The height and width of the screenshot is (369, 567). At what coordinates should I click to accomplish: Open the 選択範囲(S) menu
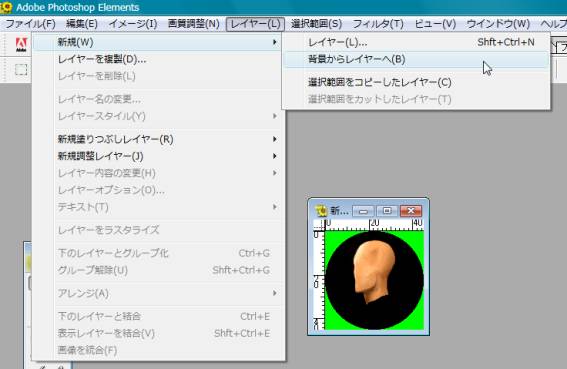click(316, 24)
